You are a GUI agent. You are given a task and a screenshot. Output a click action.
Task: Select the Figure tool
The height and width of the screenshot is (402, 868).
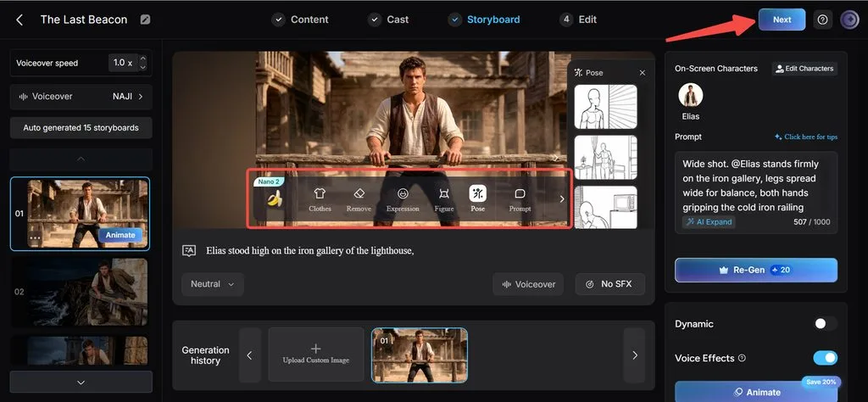pos(444,199)
